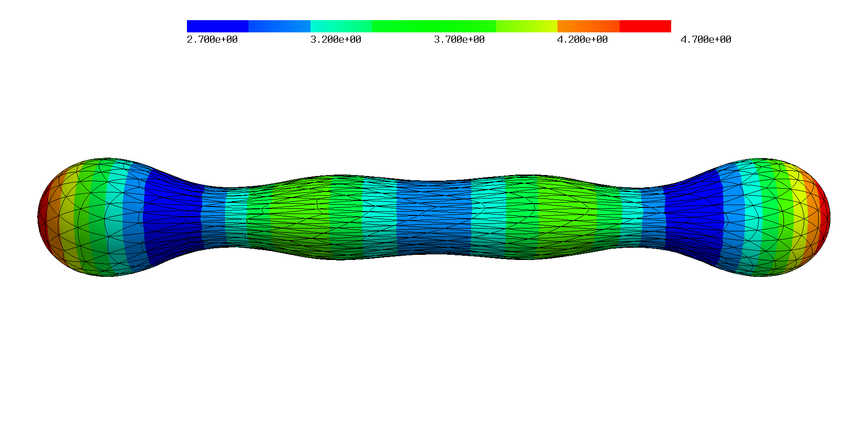This screenshot has height=435, width=868.
Task: Click the pure green color bar segment
Action: pos(434,26)
